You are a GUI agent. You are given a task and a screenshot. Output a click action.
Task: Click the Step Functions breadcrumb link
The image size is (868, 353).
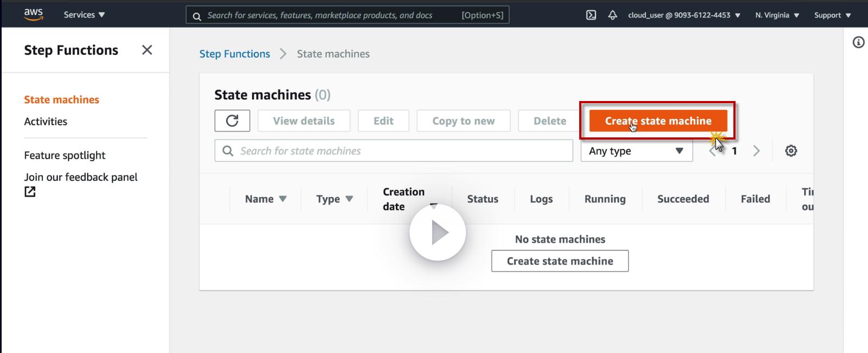235,54
